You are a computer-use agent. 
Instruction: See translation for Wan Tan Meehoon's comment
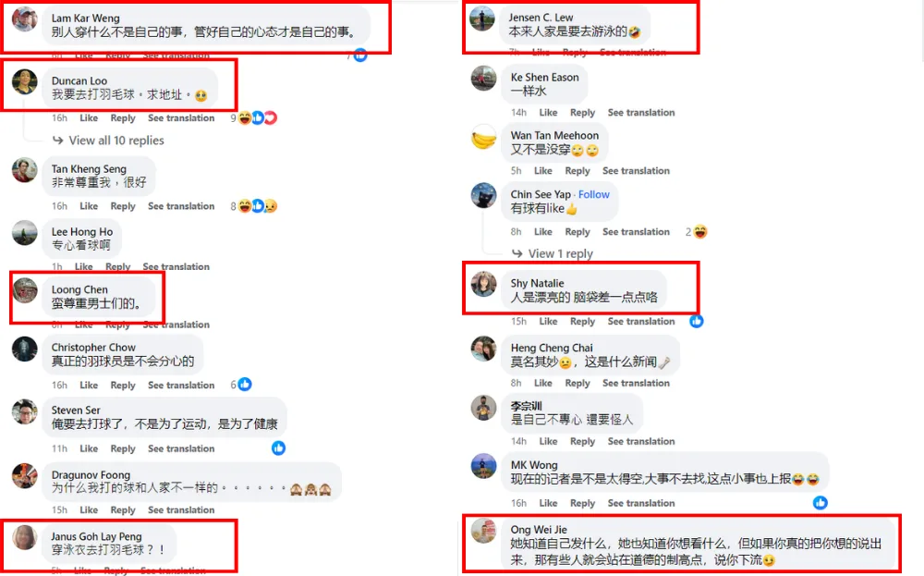[x=636, y=171]
